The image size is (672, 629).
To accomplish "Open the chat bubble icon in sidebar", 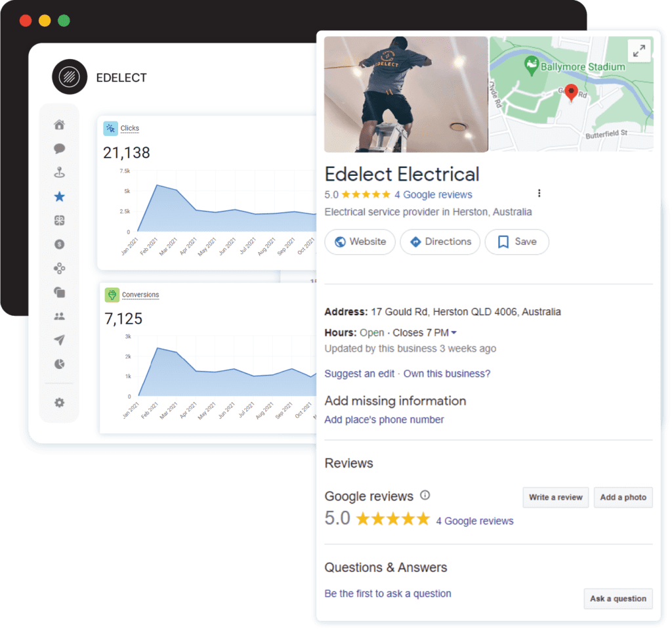I will pos(60,149).
